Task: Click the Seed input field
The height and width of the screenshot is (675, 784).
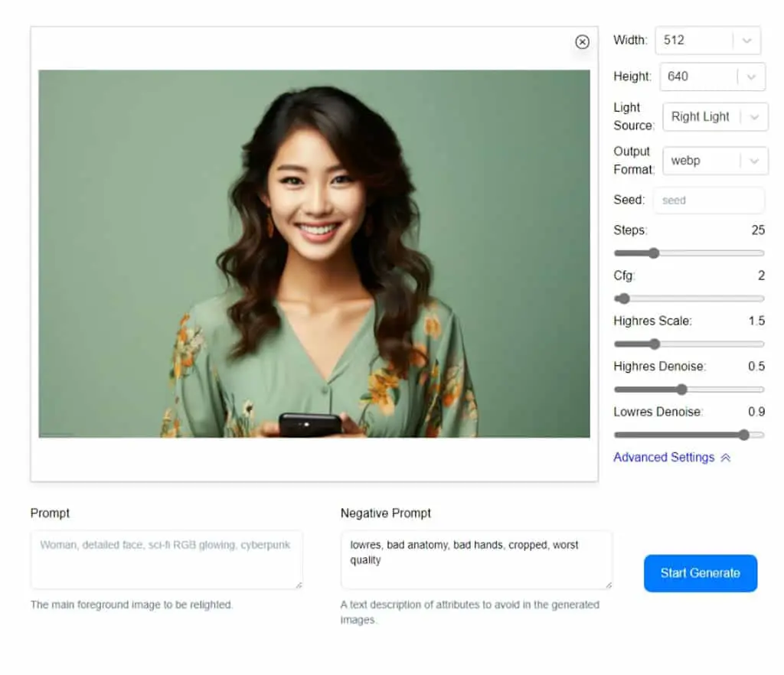Action: pos(708,201)
